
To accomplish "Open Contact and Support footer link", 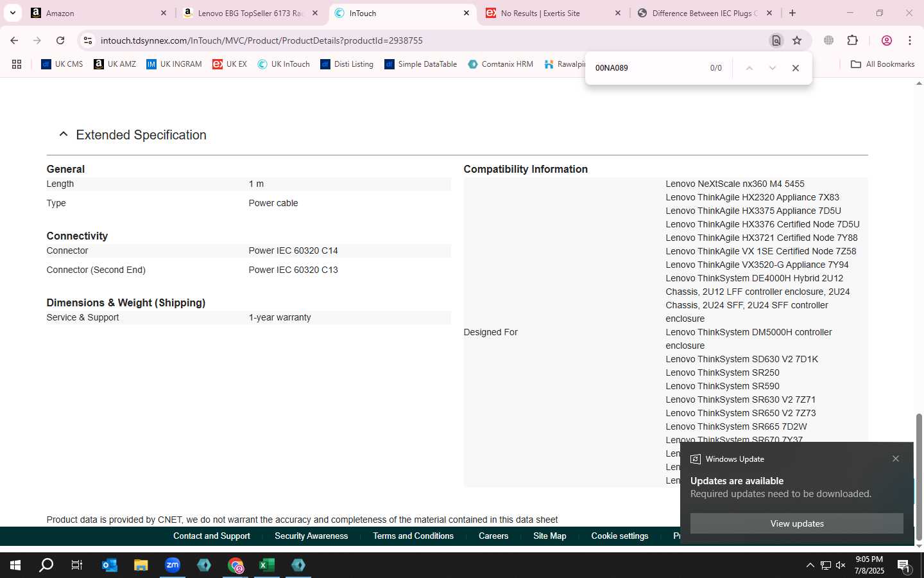I will click(x=212, y=536).
